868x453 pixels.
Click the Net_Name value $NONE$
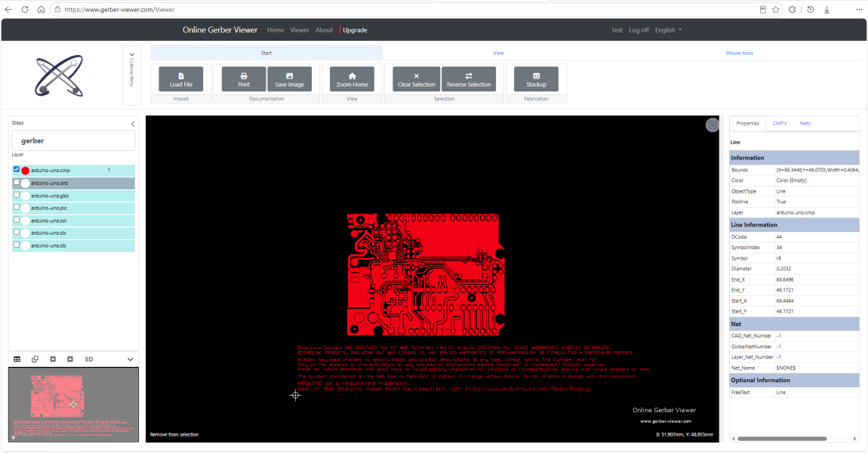(x=786, y=368)
